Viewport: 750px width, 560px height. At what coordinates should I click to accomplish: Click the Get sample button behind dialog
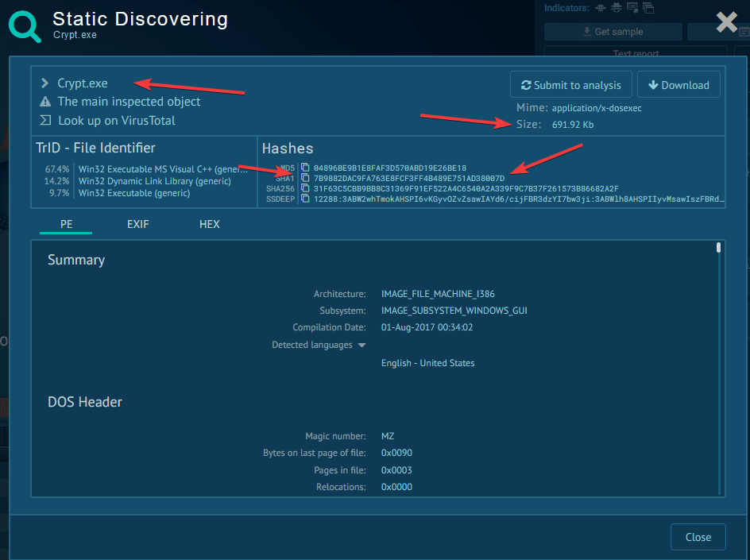pyautogui.click(x=613, y=32)
